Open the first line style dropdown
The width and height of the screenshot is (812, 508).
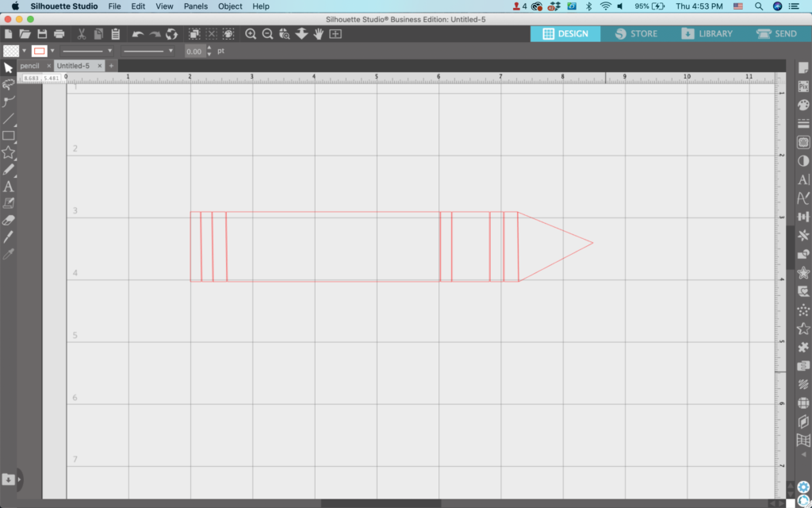(x=86, y=51)
